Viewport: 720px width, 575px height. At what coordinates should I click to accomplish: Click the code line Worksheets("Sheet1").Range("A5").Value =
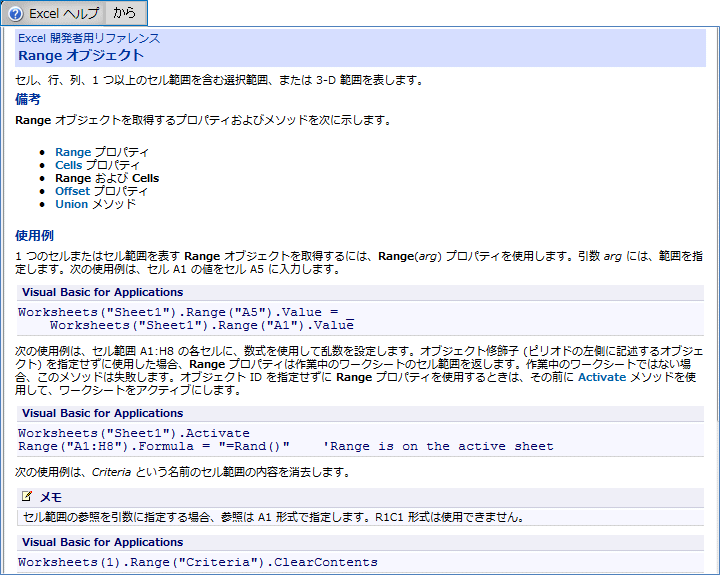tap(178, 312)
